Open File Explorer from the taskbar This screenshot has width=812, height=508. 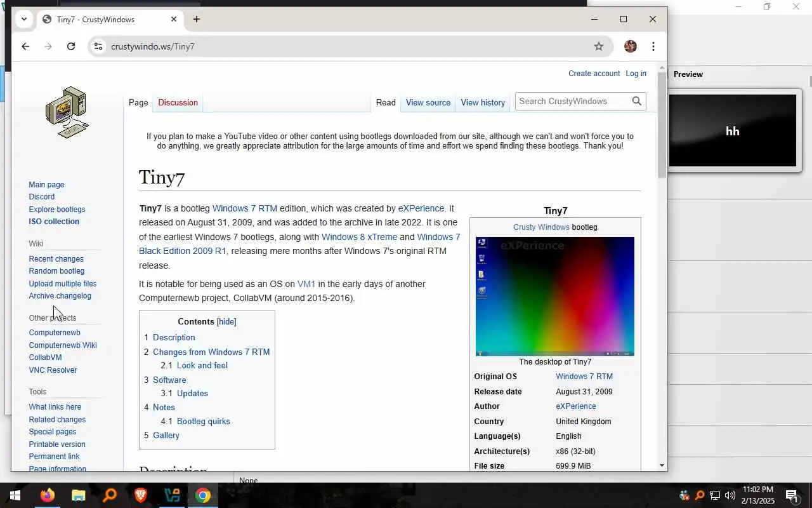78,495
